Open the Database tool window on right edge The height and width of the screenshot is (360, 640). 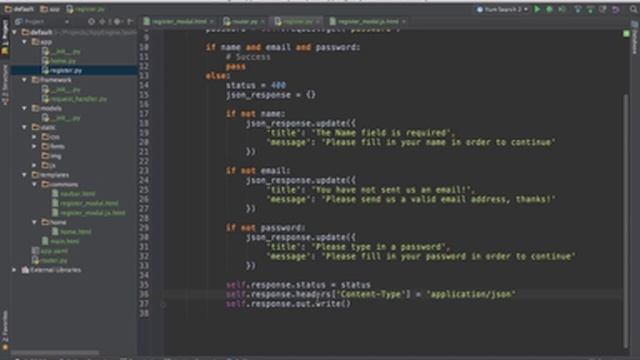point(635,38)
